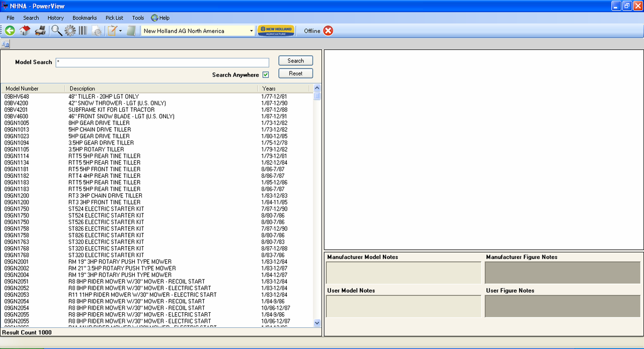The width and height of the screenshot is (644, 349).
Task: Select model 09GN1023
Action: coord(157,136)
